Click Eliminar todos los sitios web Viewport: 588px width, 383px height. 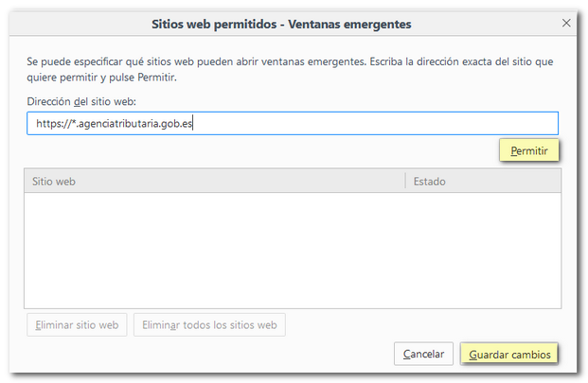(209, 324)
